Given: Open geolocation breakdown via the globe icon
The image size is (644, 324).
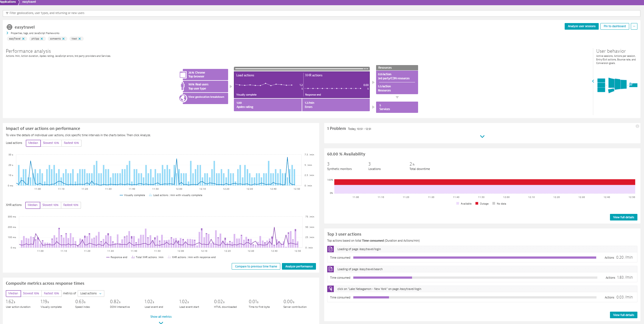Looking at the screenshot, I should click(182, 98).
